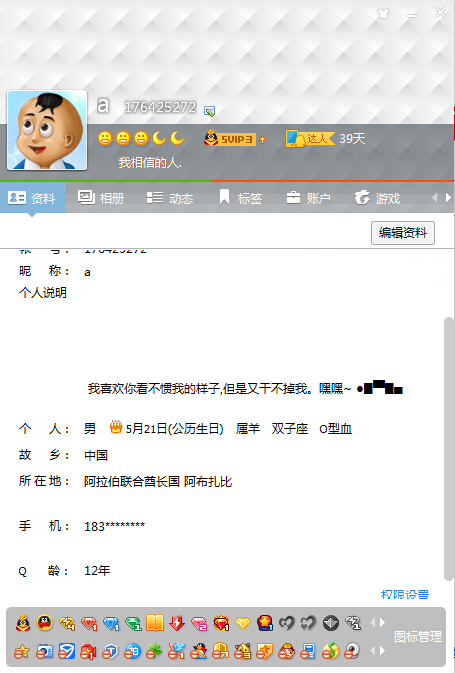Click the first smiley sun level icon
455x673 pixels.
point(105,138)
